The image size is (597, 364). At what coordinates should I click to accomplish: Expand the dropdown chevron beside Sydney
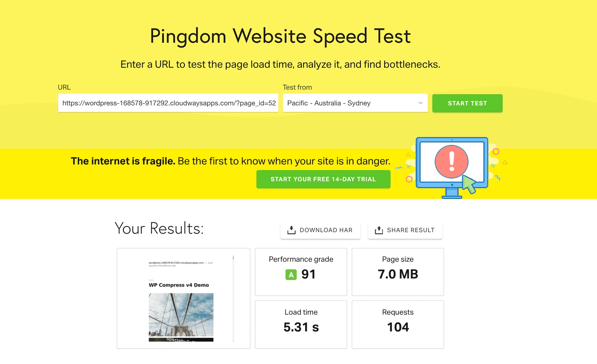[420, 103]
